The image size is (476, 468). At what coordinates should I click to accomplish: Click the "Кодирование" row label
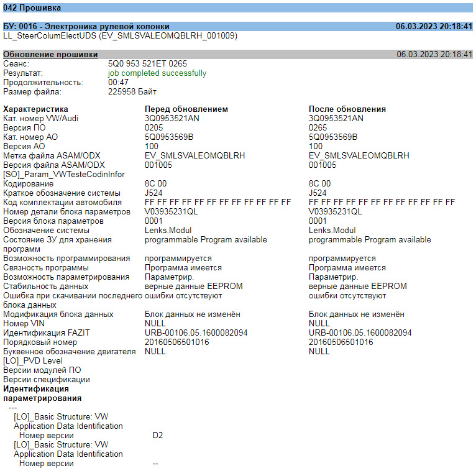29,184
